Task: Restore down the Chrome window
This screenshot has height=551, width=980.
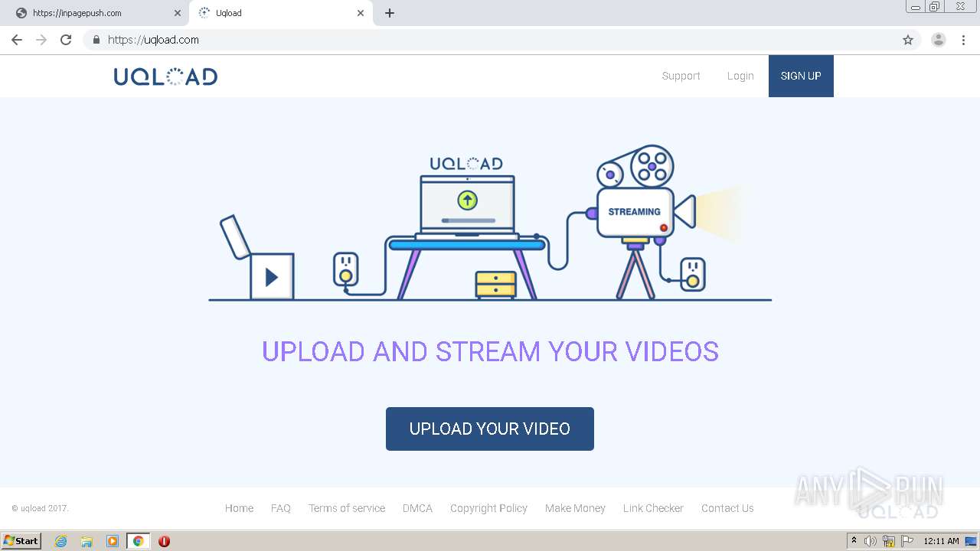Action: point(935,6)
